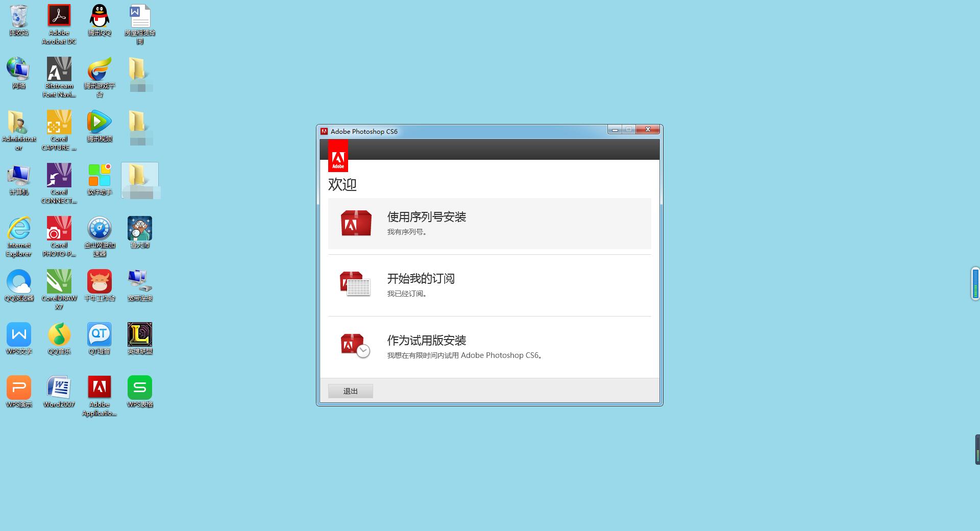Select the 金山网游加速器 icon

tap(100, 236)
